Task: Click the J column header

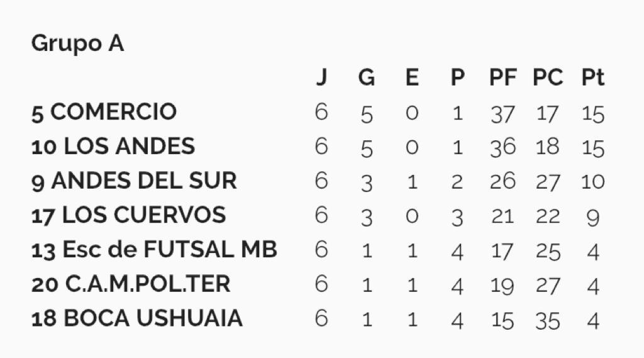Action: pyautogui.click(x=321, y=77)
